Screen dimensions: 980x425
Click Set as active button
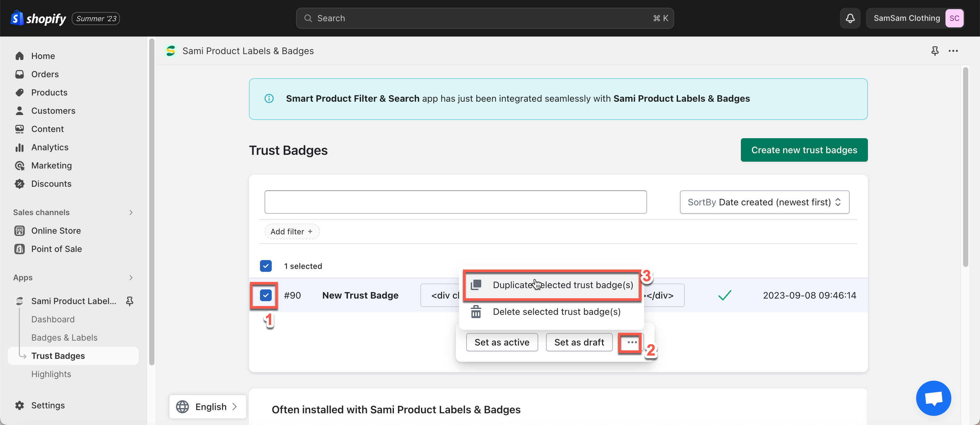pos(502,343)
